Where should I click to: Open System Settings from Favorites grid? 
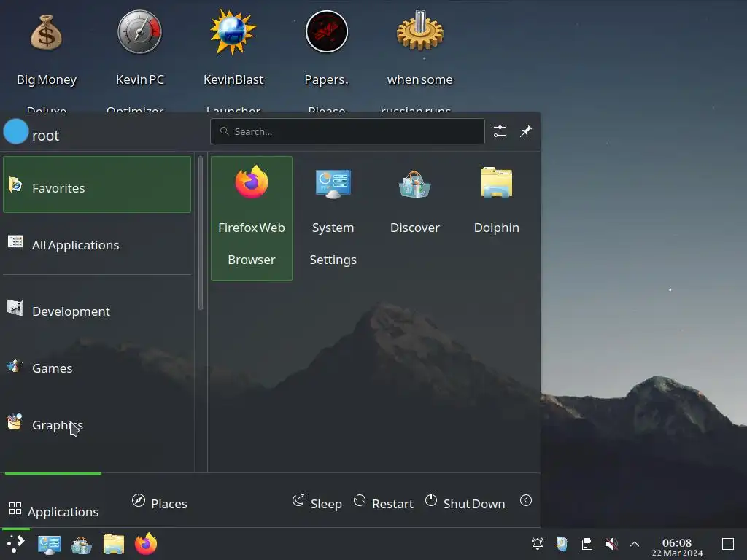(x=333, y=218)
